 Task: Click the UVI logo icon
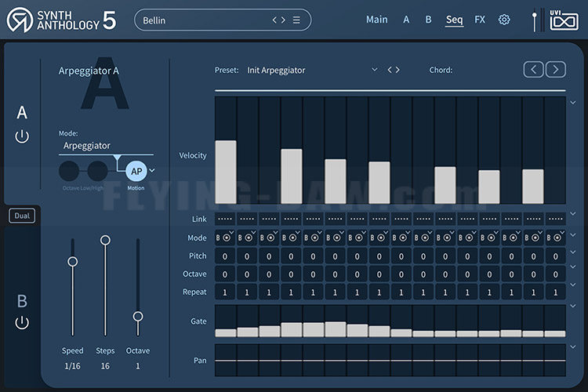[x=564, y=20]
